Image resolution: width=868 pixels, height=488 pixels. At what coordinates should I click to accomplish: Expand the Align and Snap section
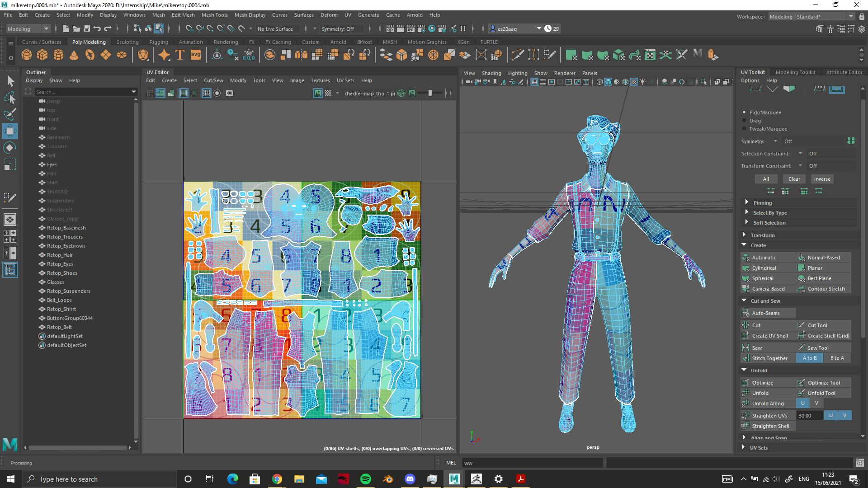coord(746,437)
